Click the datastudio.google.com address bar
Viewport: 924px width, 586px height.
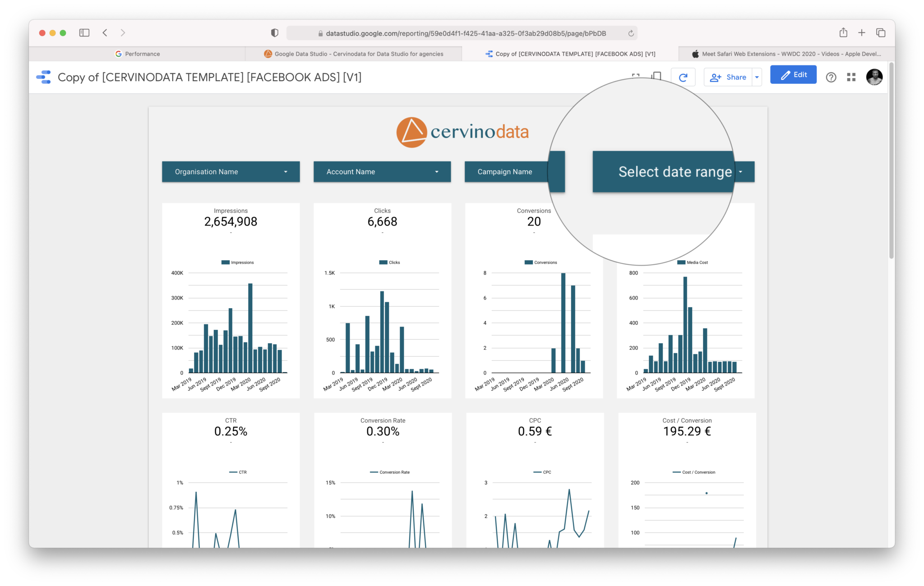click(x=462, y=33)
